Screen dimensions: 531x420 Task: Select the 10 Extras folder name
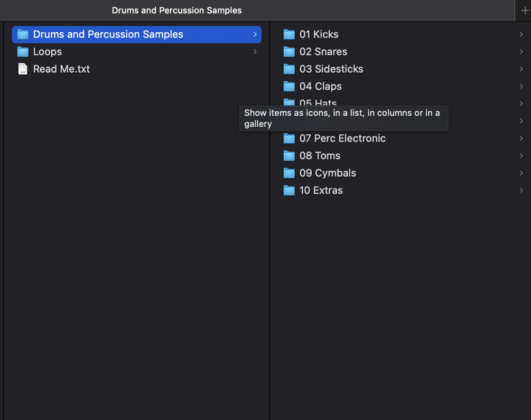tap(321, 191)
